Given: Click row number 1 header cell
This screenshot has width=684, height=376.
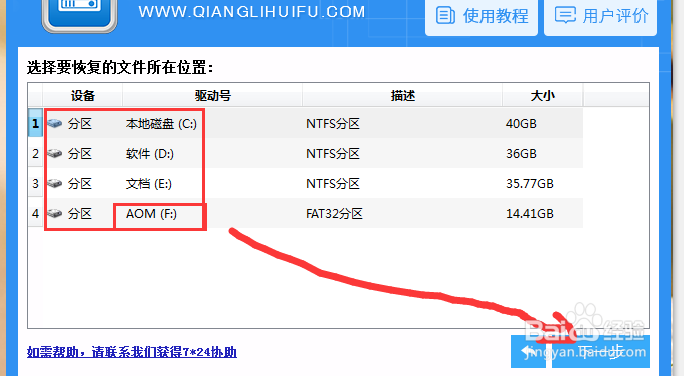Looking at the screenshot, I should point(35,123).
